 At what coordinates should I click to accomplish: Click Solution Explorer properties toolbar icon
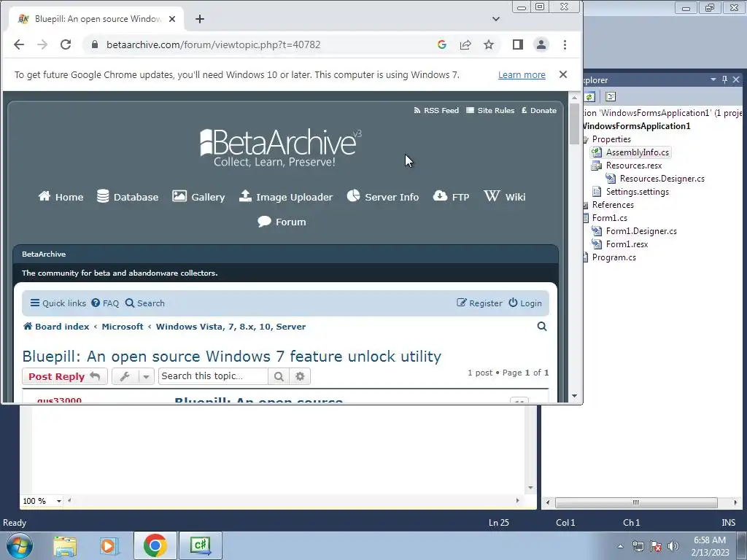[611, 97]
